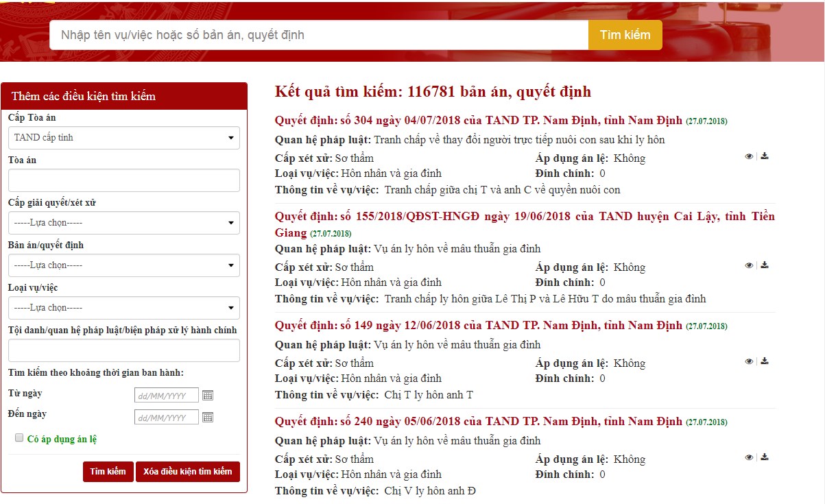825x504 pixels.
Task: Download decision số 149 file
Action: (765, 361)
